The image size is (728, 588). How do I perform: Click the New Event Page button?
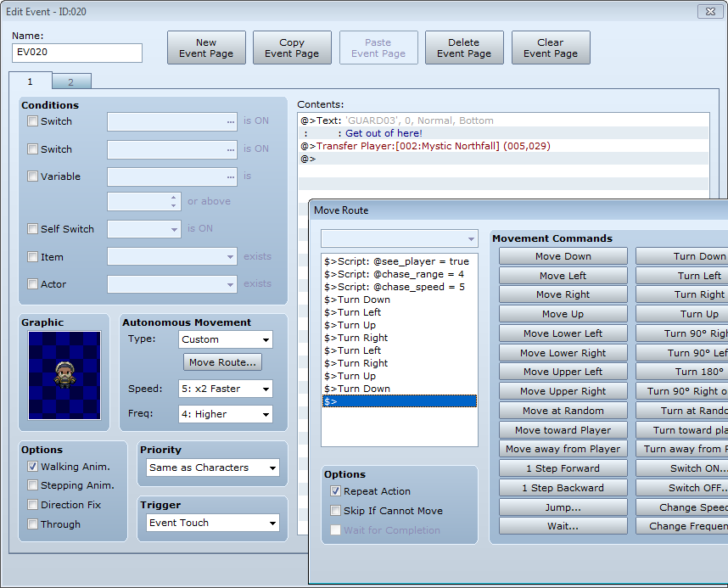206,48
